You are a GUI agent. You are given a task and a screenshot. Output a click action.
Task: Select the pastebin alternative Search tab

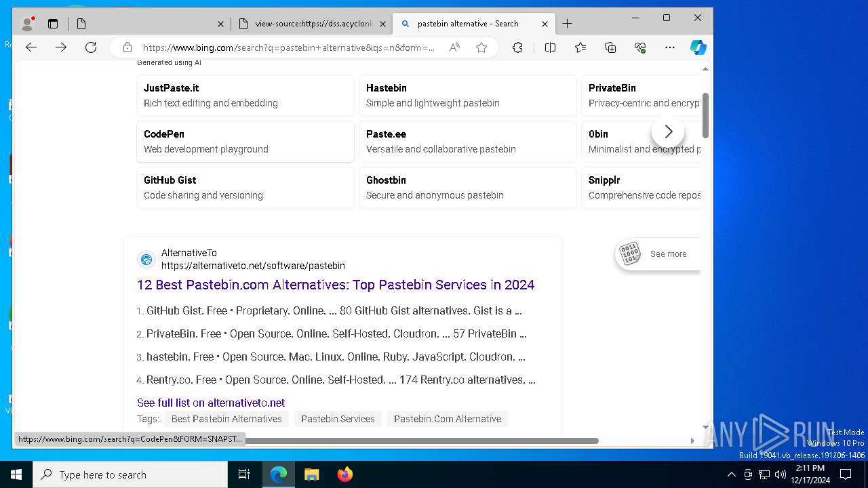[474, 24]
